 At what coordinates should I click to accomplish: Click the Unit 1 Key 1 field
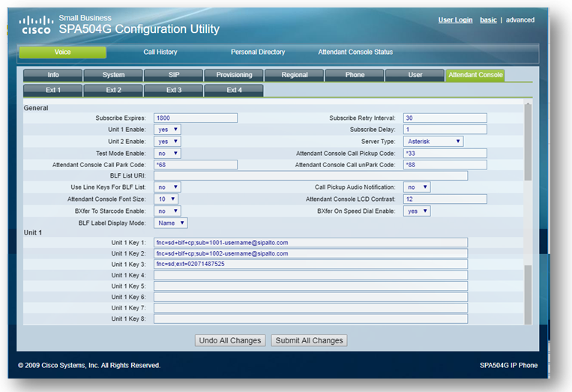[311, 243]
